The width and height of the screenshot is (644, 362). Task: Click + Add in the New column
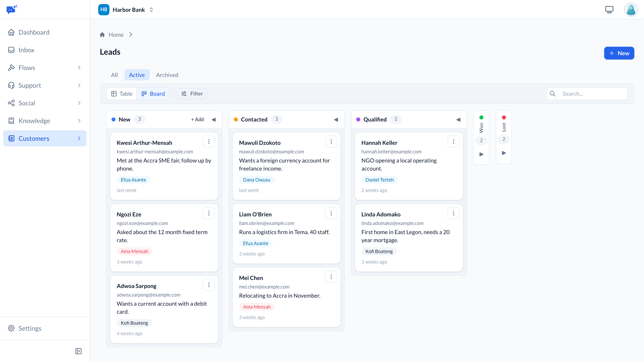point(197,119)
